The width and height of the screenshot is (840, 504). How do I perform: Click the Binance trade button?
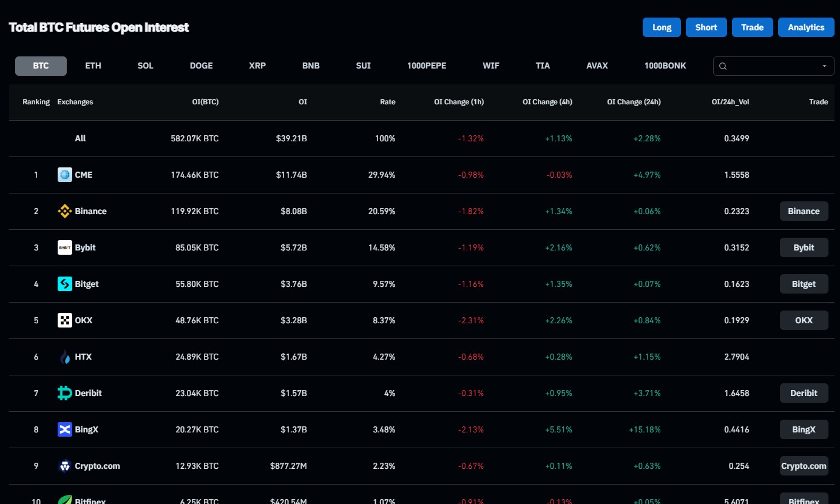pyautogui.click(x=804, y=211)
